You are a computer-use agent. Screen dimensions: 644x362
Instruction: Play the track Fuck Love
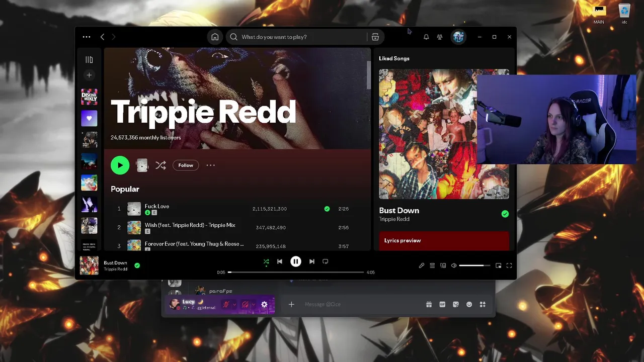[157, 206]
